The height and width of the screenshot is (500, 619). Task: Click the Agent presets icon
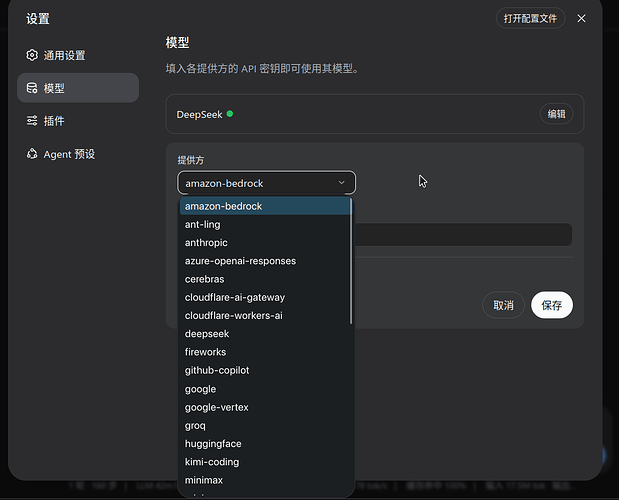click(32, 154)
